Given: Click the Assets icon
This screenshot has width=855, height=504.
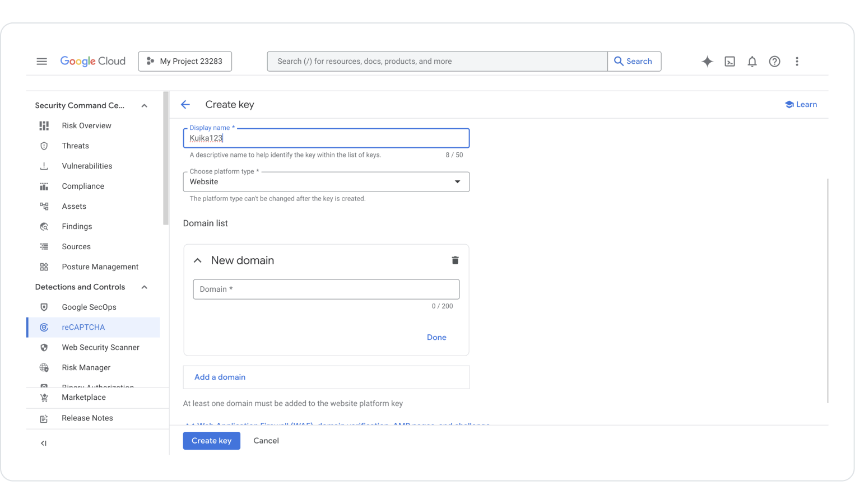Looking at the screenshot, I should pyautogui.click(x=44, y=207).
